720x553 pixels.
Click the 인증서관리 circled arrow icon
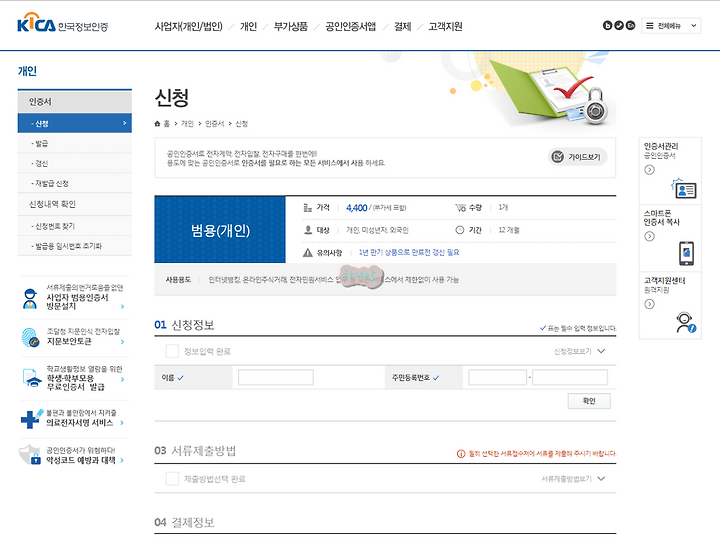coord(649,170)
